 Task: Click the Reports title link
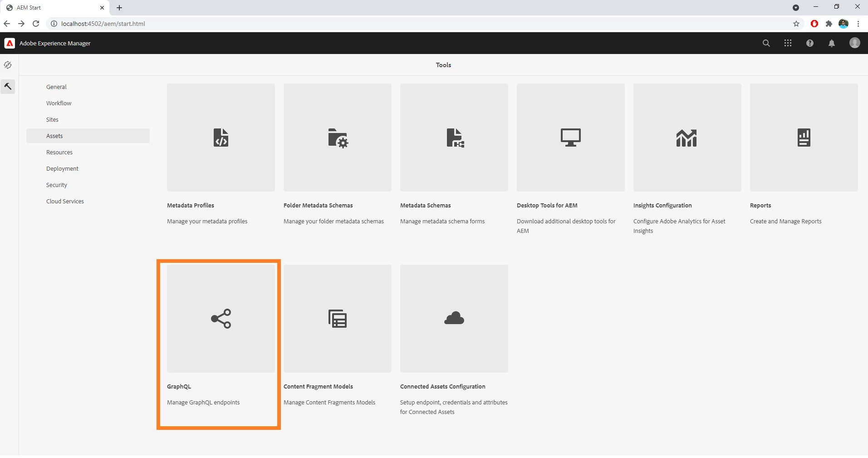760,205
